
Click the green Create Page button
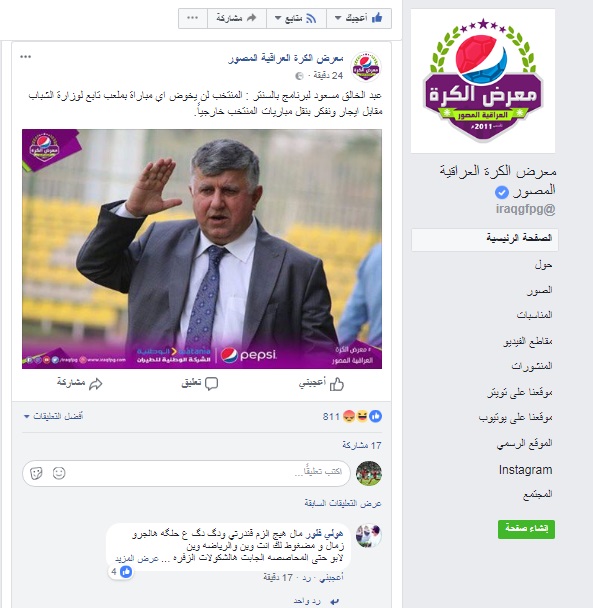point(526,529)
